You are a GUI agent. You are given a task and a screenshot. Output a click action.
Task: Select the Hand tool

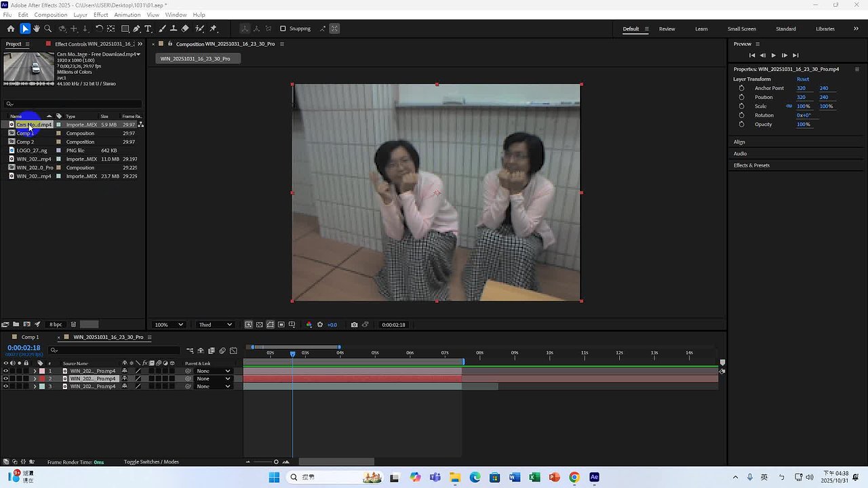pos(37,28)
